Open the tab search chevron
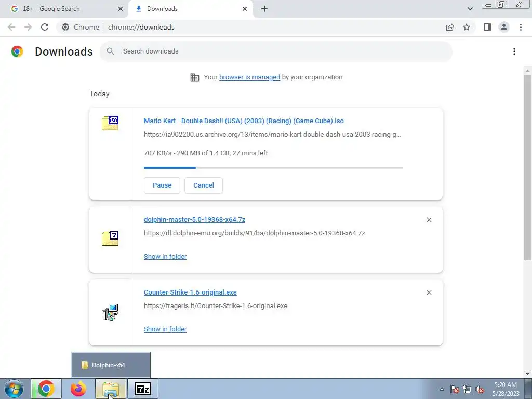Viewport: 532px width, 399px height. click(470, 9)
